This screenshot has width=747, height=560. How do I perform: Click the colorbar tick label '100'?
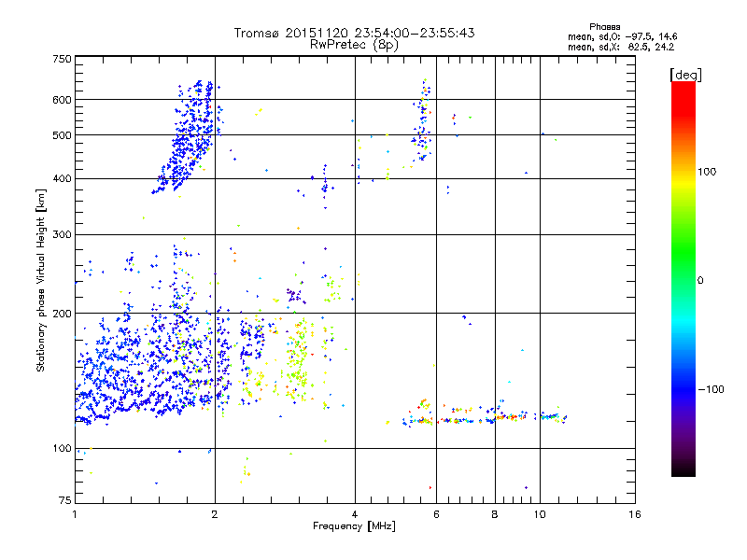click(x=707, y=172)
